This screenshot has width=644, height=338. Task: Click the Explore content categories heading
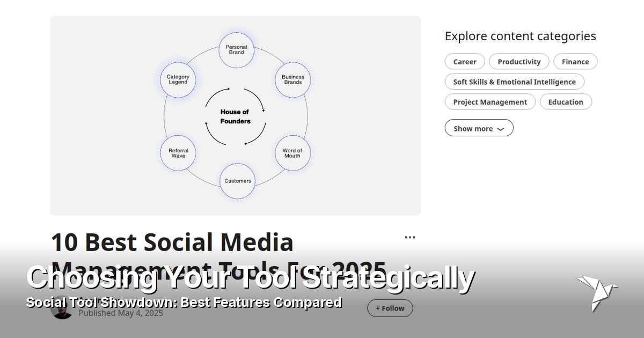pos(521,36)
